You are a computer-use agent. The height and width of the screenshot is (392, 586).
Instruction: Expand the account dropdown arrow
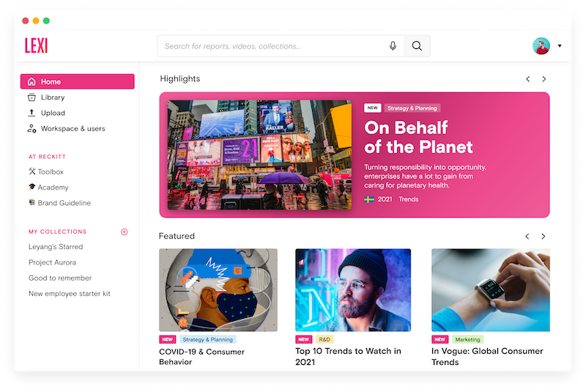(x=560, y=46)
